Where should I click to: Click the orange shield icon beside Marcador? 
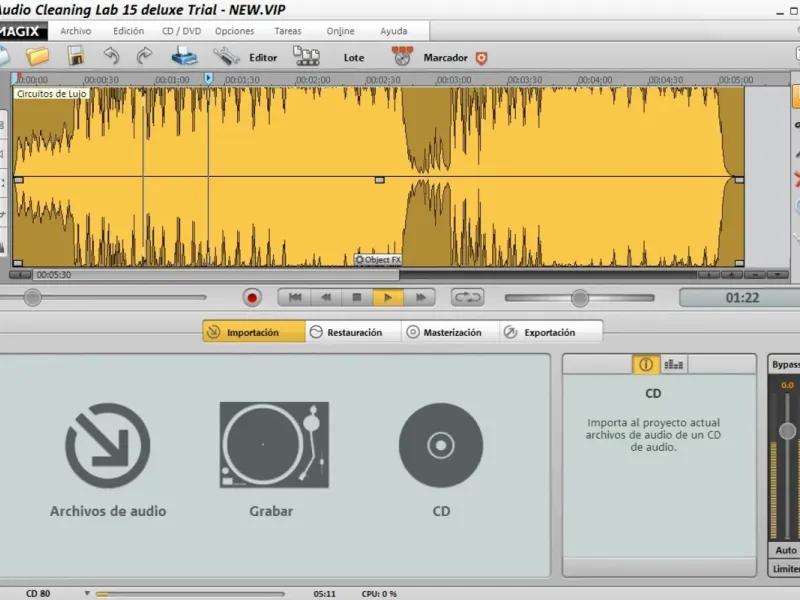(481, 58)
